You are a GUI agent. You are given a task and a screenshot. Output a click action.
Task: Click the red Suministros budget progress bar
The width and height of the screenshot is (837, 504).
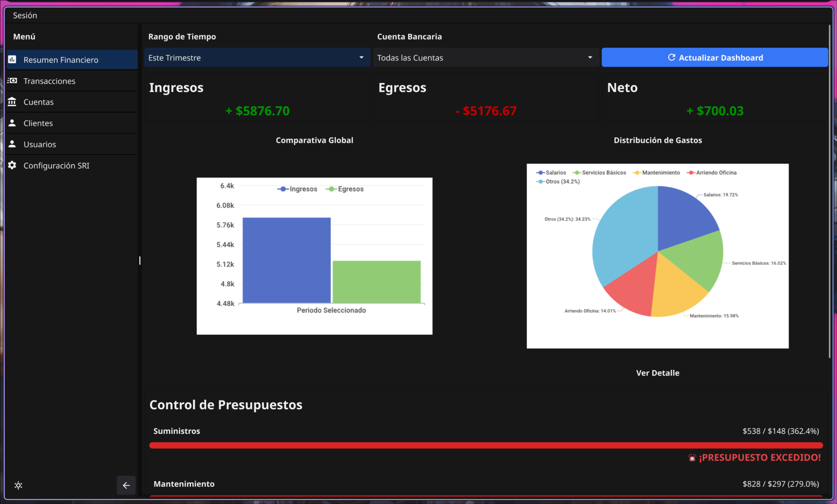pos(489,445)
